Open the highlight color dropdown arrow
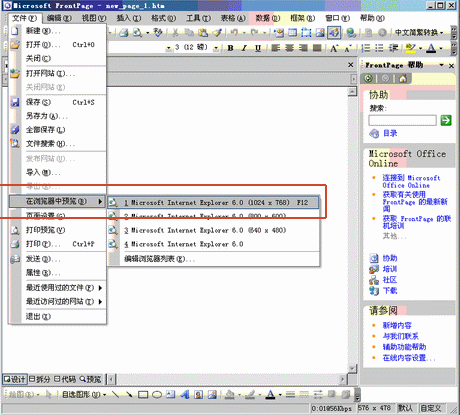 pyautogui.click(x=420, y=49)
